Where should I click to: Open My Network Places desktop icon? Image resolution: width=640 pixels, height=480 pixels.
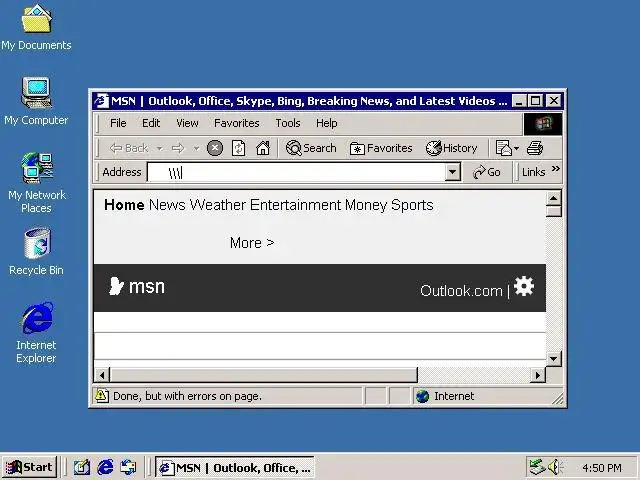[x=36, y=182]
